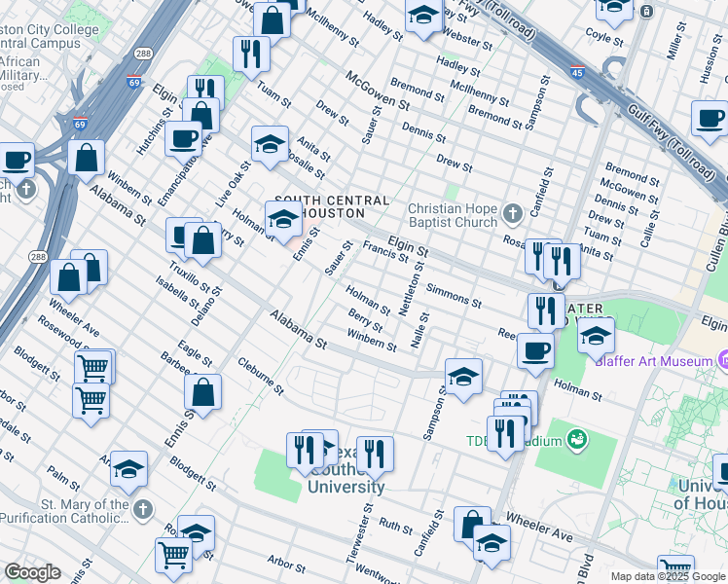Screen dimensions: 728x584
Task: Open the Google logo link
Action: [32, 572]
